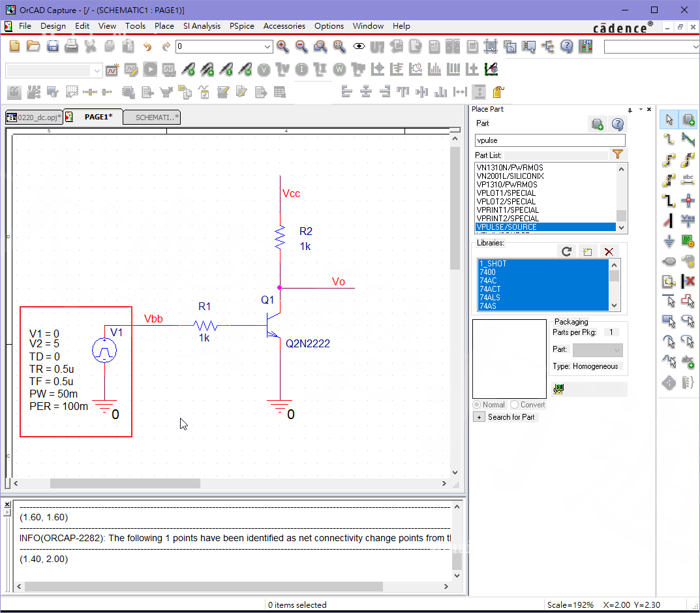Click the Vo net label
The width and height of the screenshot is (700, 613).
[x=339, y=281]
